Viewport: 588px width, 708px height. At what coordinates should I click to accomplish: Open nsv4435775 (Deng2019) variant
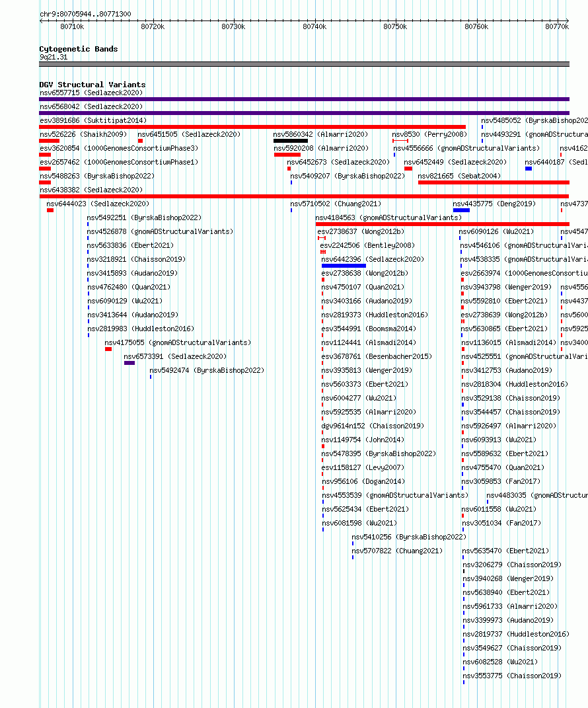[x=494, y=204]
